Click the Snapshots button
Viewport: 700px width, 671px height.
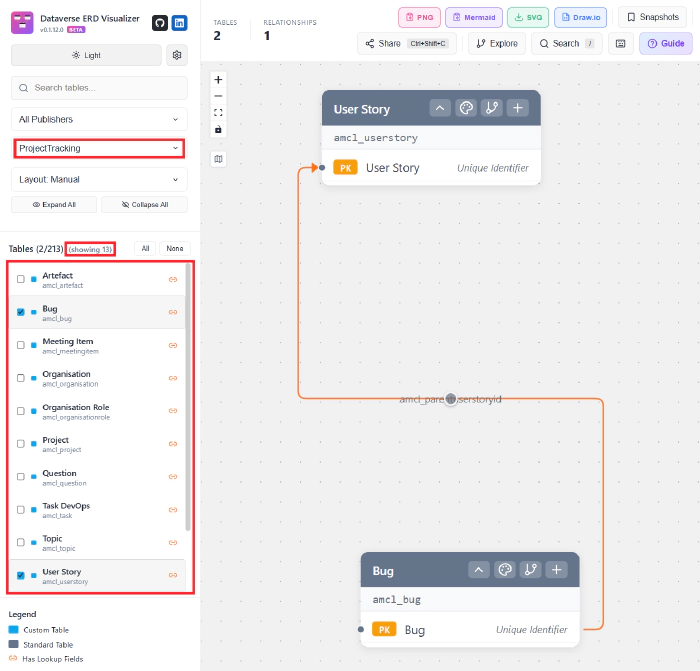click(652, 17)
